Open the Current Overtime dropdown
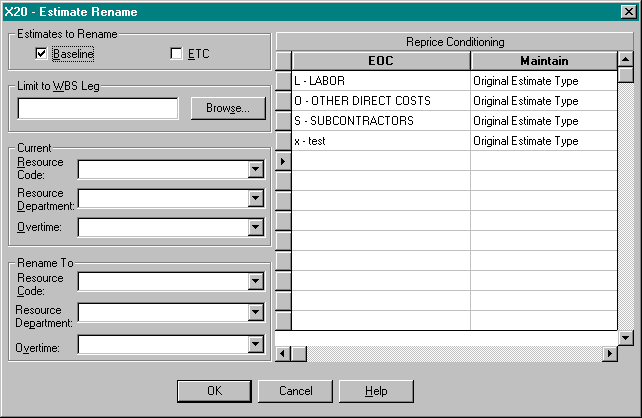 click(x=255, y=227)
